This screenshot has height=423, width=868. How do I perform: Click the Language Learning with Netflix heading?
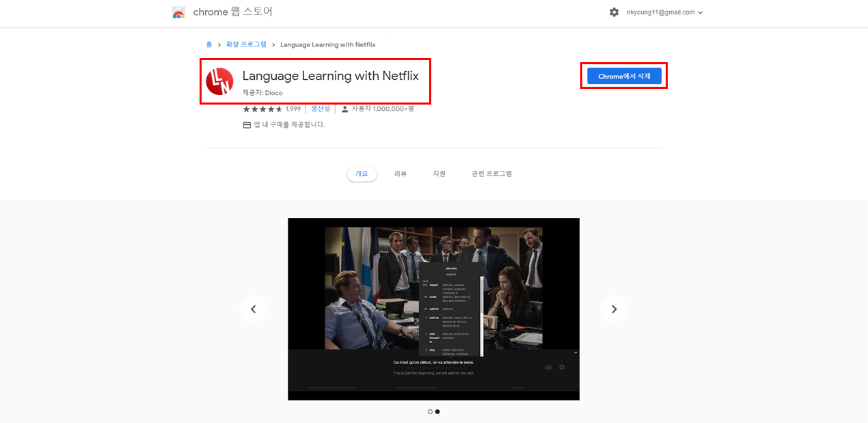point(331,75)
